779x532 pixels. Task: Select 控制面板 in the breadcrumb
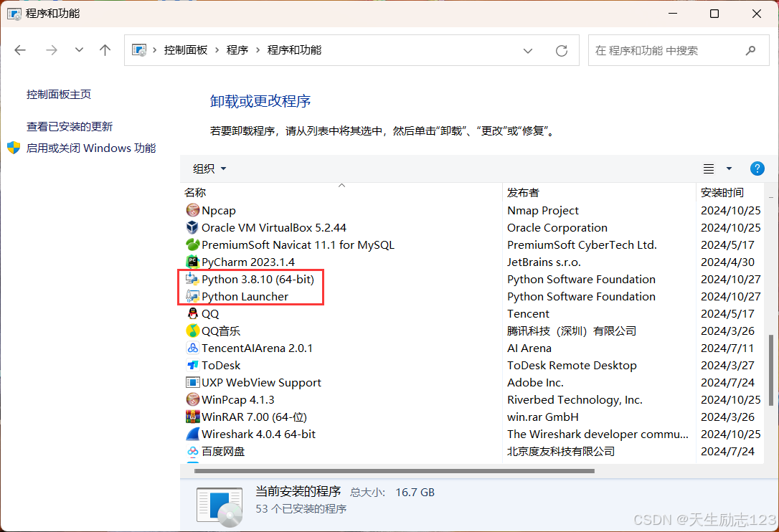(186, 50)
